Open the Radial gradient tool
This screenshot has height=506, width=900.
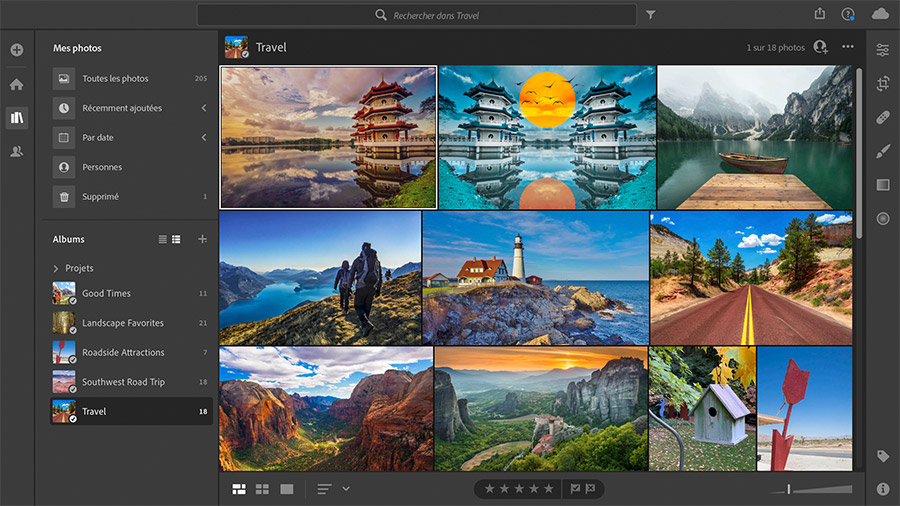click(x=882, y=218)
